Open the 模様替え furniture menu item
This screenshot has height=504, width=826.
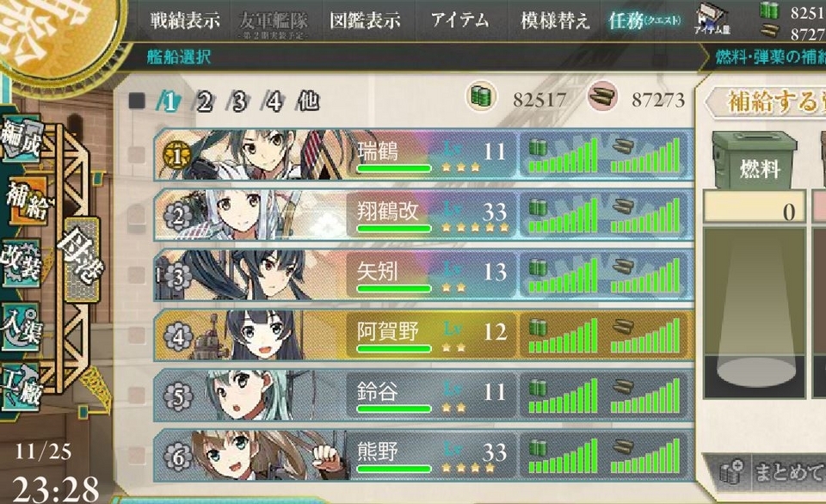pos(555,21)
